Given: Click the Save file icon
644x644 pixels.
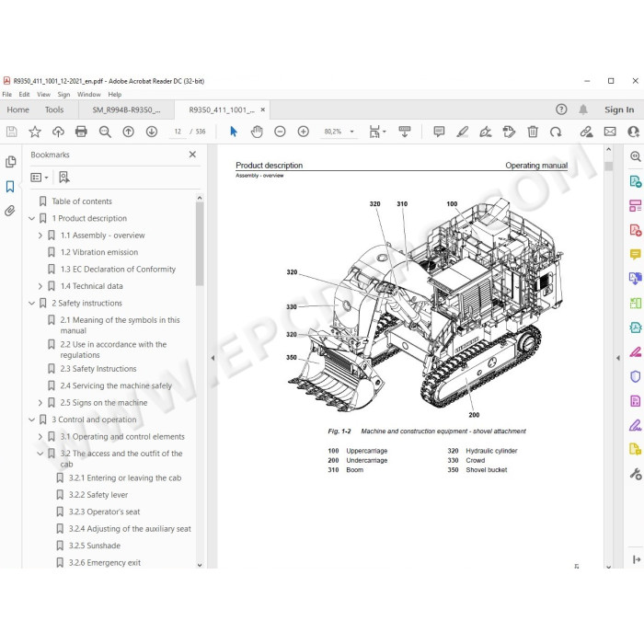Looking at the screenshot, I should 11,132.
